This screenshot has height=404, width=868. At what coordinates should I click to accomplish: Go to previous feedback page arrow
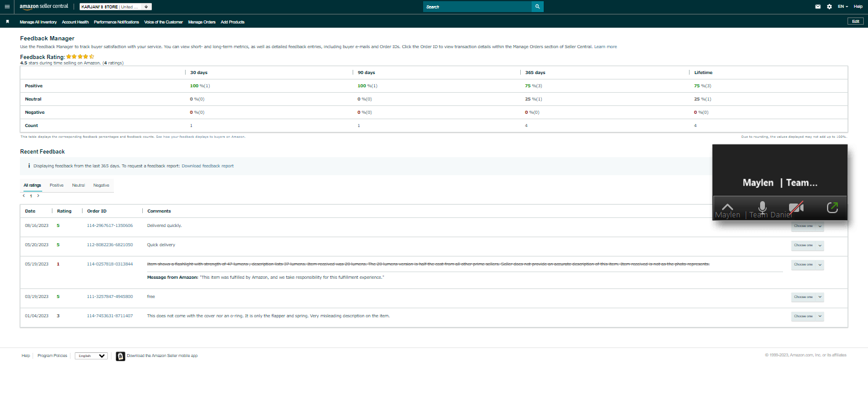tap(24, 196)
